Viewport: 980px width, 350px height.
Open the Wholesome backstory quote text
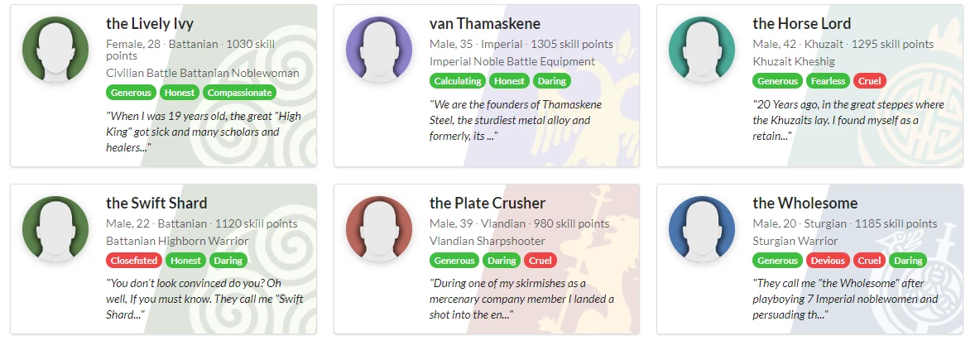coord(845,300)
